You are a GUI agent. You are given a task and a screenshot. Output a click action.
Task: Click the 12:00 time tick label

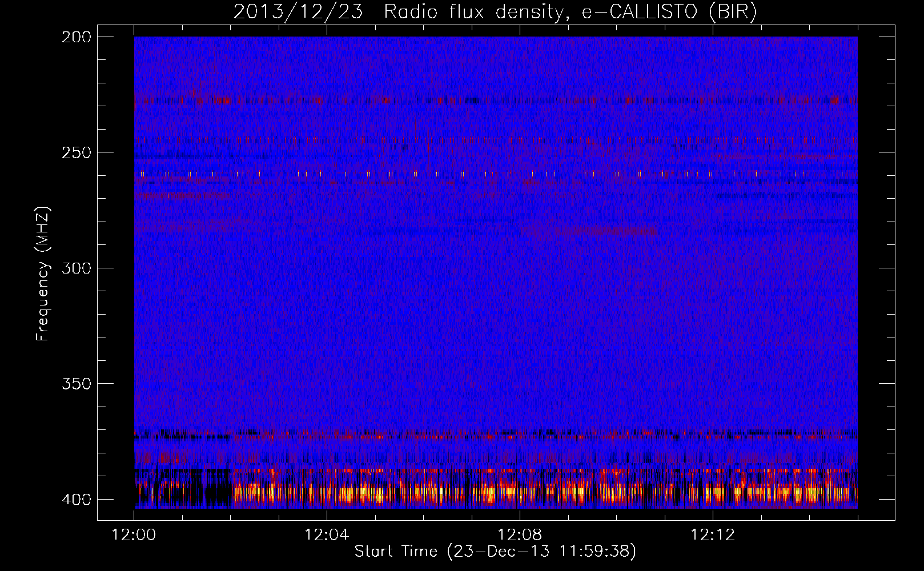click(134, 535)
